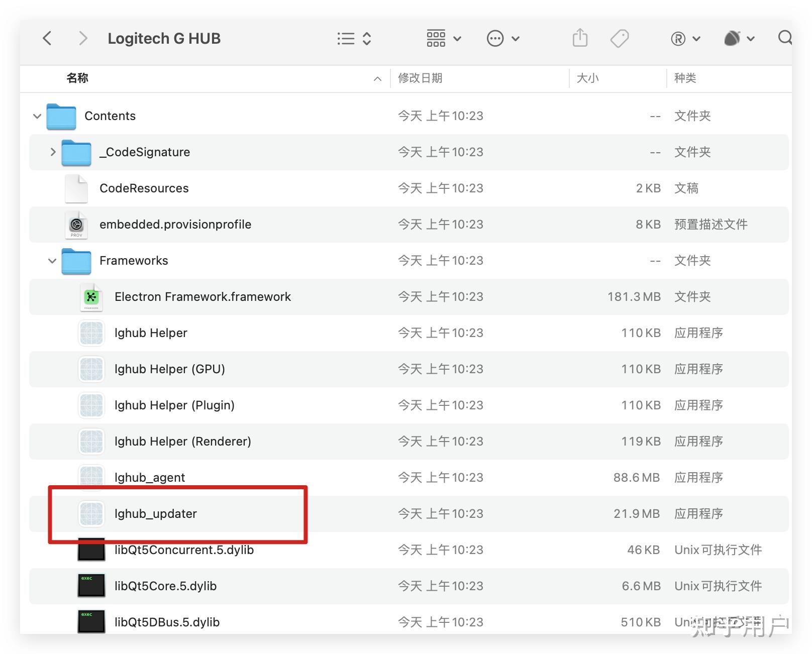The width and height of the screenshot is (812, 654).
Task: Click the lghub Helper (Renderer) name
Action: pos(183,442)
